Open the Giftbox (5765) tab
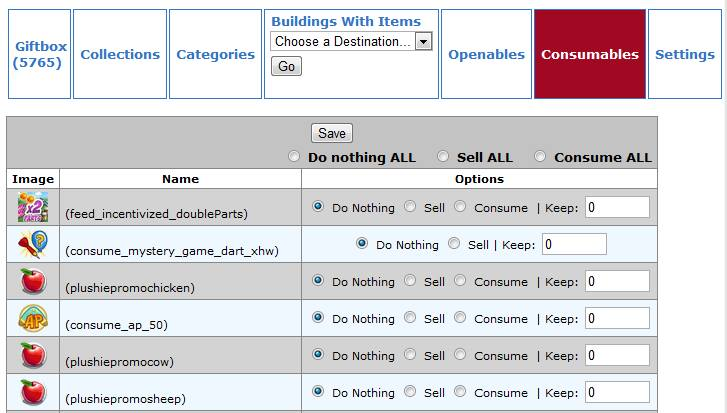This screenshot has height=413, width=727. pyautogui.click(x=39, y=54)
